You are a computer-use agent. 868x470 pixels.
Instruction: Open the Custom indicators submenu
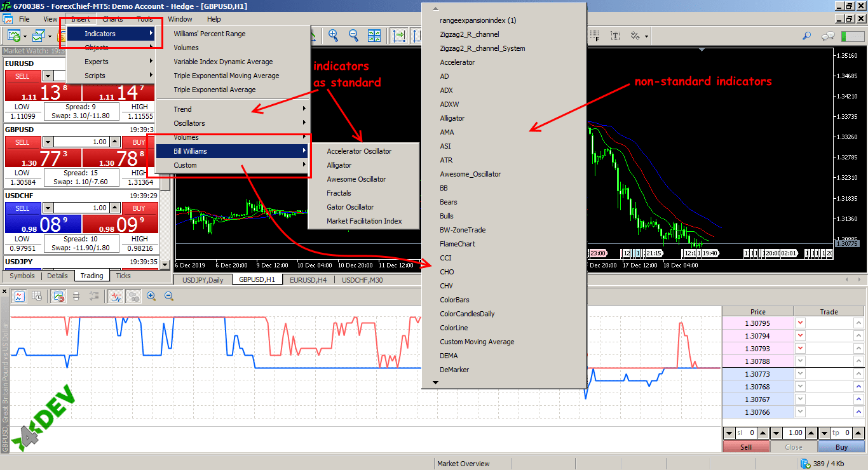click(233, 165)
